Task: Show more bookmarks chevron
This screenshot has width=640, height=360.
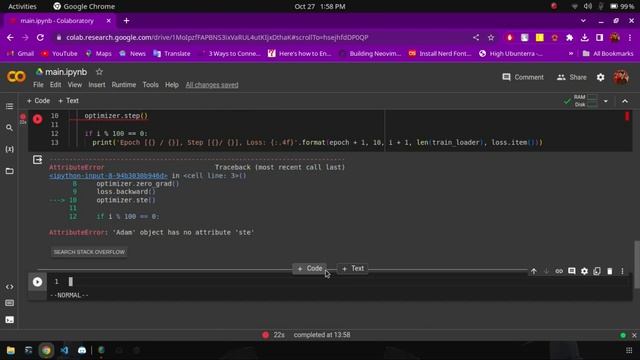Action: (x=571, y=53)
